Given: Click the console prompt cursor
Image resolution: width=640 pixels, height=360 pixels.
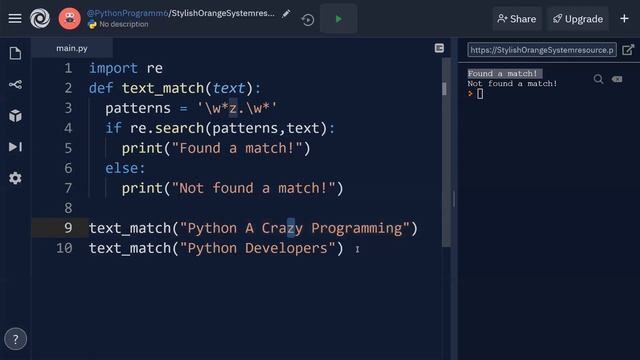Looking at the screenshot, I should click(480, 94).
